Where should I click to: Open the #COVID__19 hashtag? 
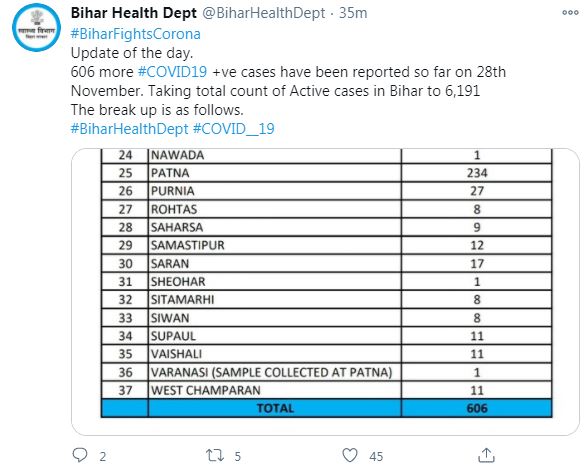[234, 129]
